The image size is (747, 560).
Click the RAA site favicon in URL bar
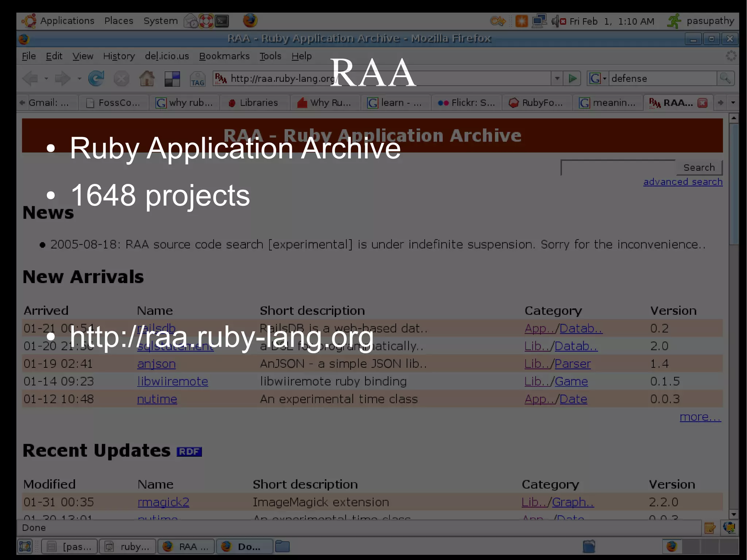point(221,78)
